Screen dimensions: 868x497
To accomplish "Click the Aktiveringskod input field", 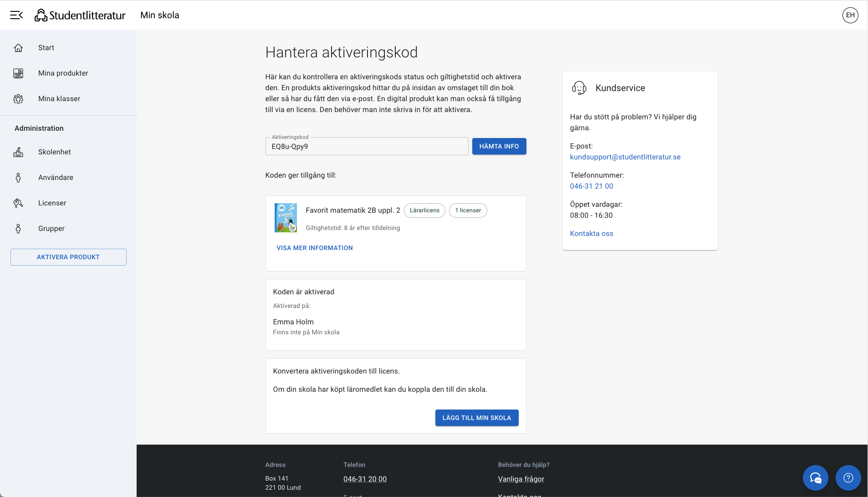I will tap(367, 147).
